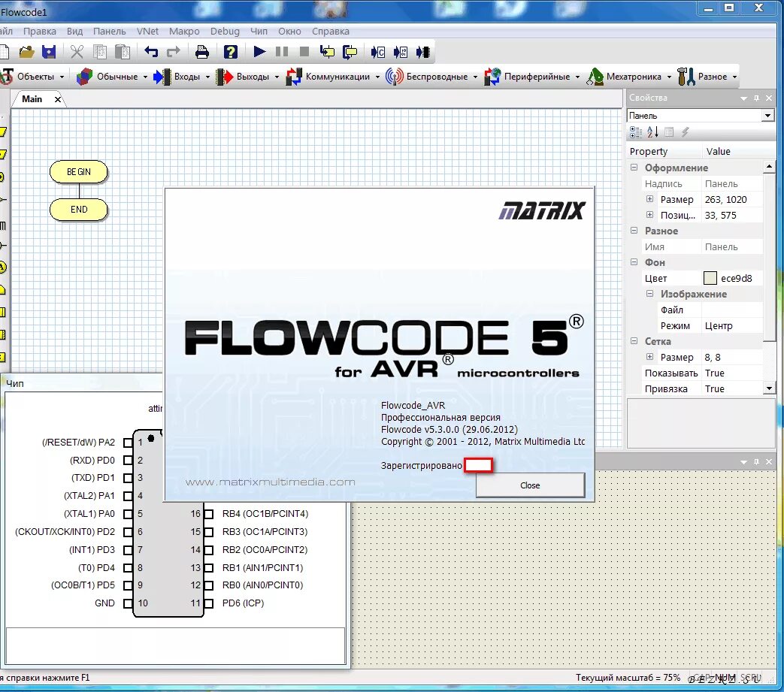The height and width of the screenshot is (692, 784).
Task: Stop the simulation
Action: [x=304, y=51]
